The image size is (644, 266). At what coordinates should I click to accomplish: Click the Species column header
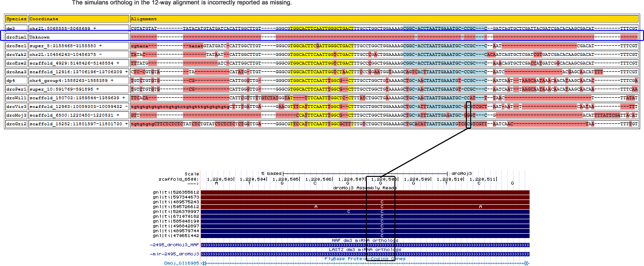point(16,19)
